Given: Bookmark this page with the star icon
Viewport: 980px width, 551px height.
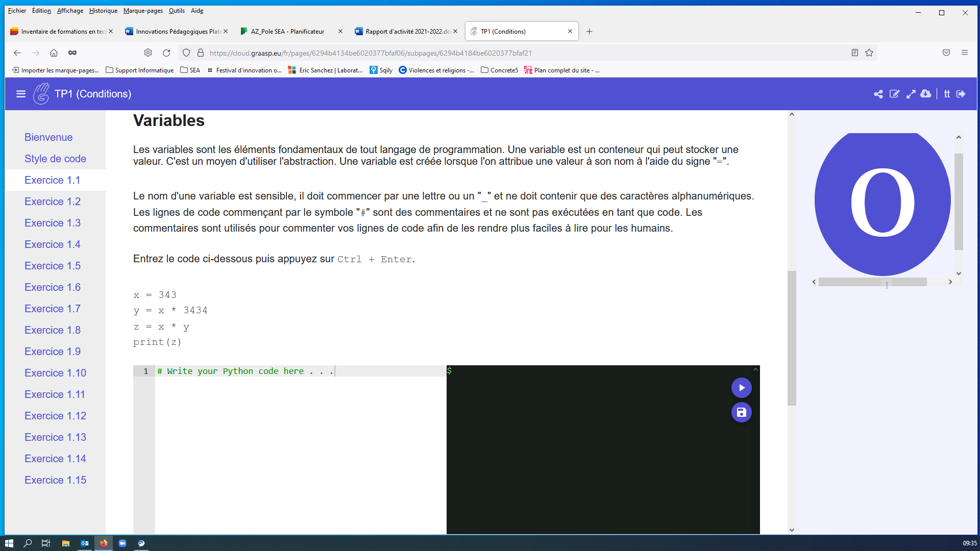Looking at the screenshot, I should click(869, 53).
